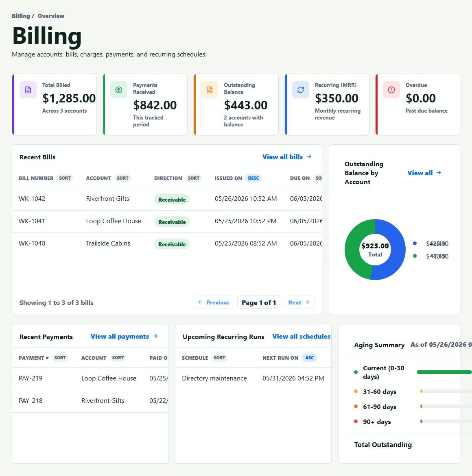This screenshot has height=476, width=472.
Task: Click the Current (0-30 days) label
Action: (384, 372)
